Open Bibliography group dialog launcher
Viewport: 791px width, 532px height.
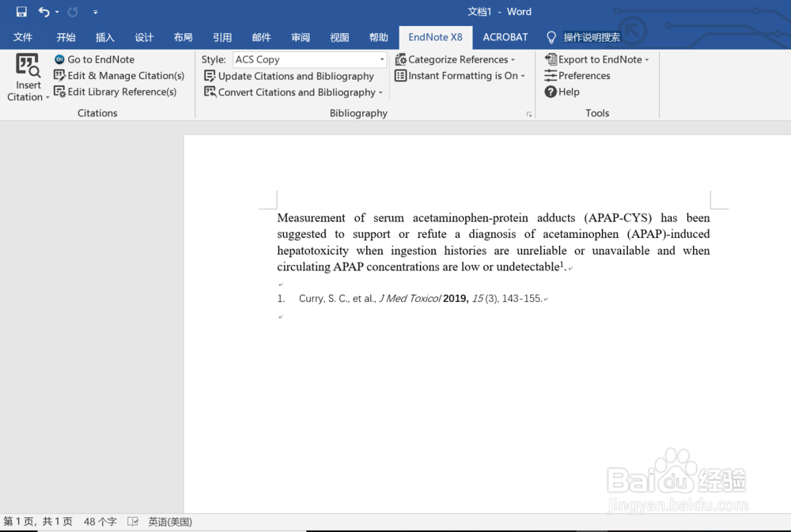tap(529, 115)
